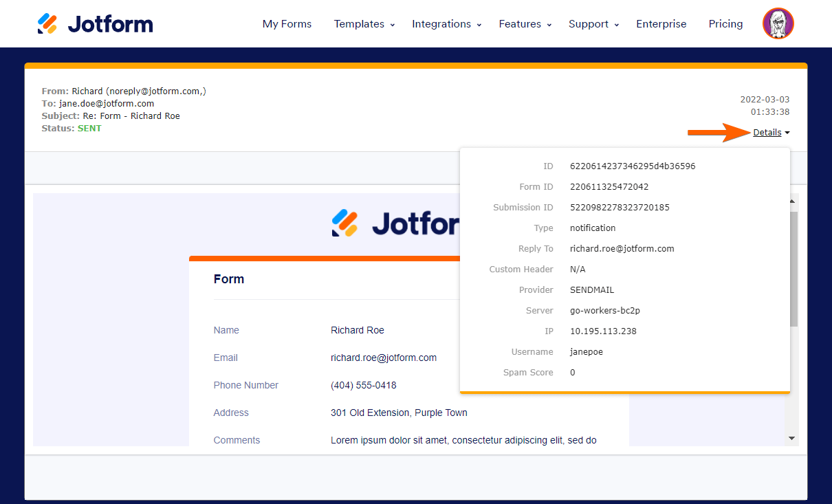Click the 'Form' heading in email body
Viewport: 832px width, 504px height.
229,279
